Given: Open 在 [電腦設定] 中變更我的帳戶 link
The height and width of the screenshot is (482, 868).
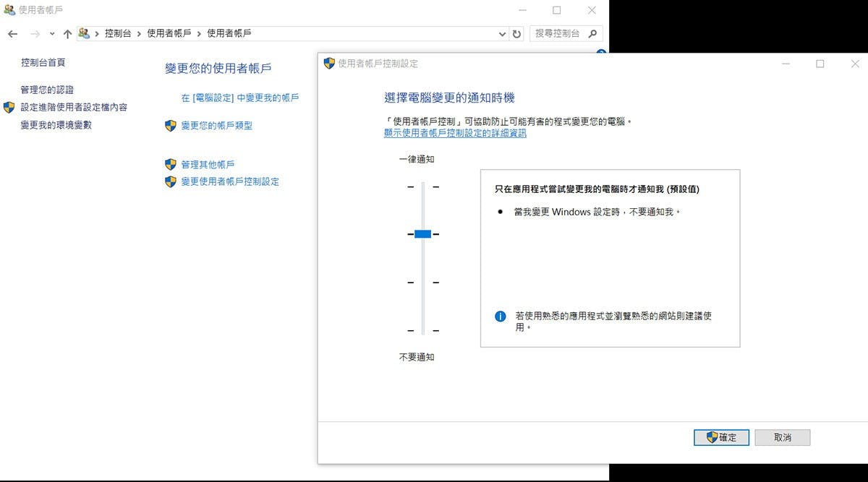Looking at the screenshot, I should click(x=240, y=98).
